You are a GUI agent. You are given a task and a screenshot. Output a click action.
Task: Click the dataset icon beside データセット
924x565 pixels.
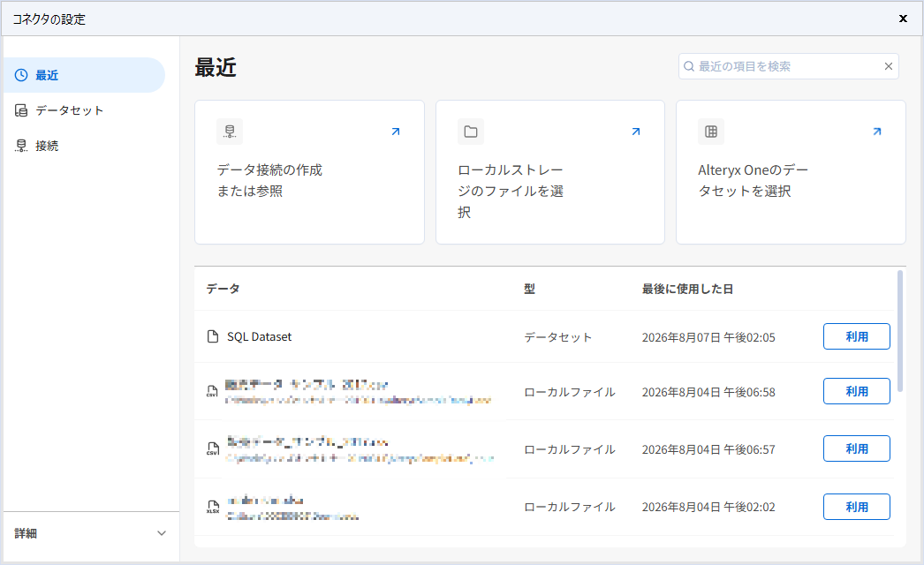point(21,110)
